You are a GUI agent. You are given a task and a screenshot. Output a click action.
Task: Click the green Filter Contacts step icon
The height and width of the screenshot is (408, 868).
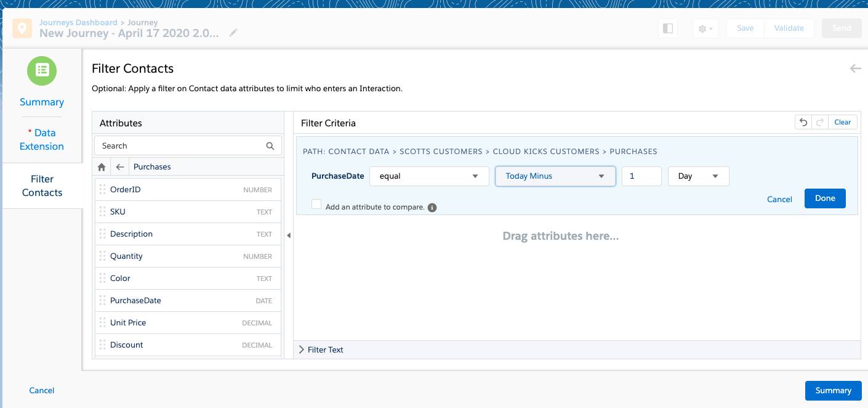(41, 70)
